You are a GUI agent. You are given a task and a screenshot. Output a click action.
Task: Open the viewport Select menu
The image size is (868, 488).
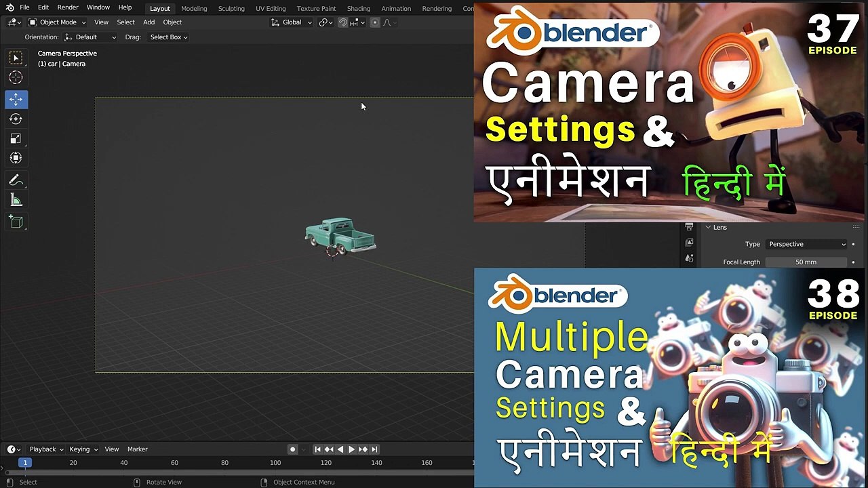click(125, 22)
